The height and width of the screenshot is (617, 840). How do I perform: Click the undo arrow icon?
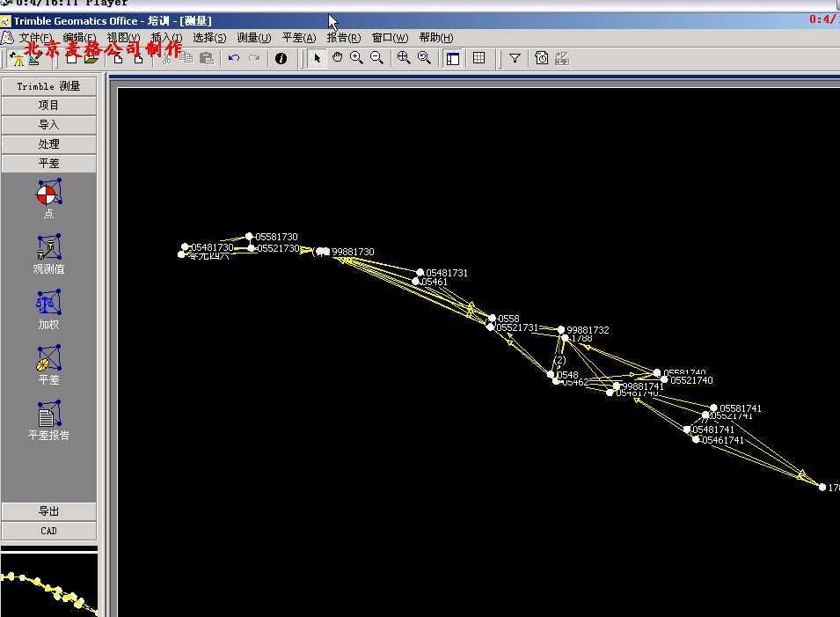234,58
